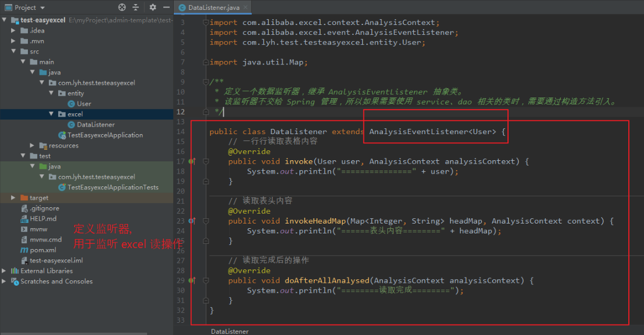Fold the doAfterAllAnalysed method body

206,280
